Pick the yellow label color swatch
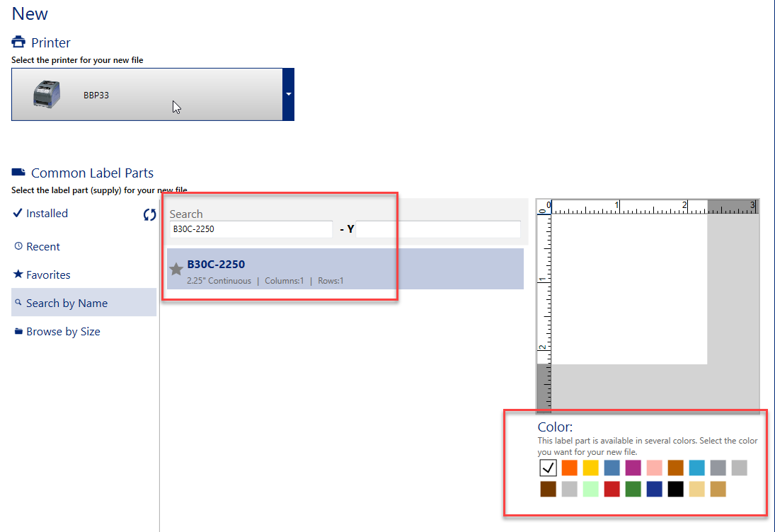 [591, 468]
